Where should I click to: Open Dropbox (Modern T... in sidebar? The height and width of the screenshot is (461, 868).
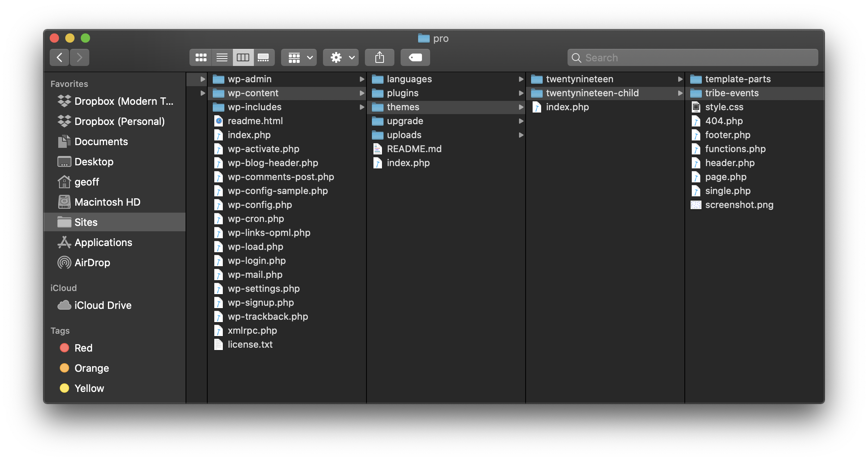115,101
